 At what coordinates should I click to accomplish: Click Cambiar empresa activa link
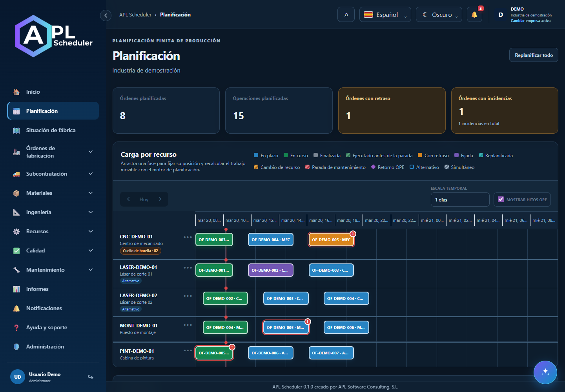point(530,21)
